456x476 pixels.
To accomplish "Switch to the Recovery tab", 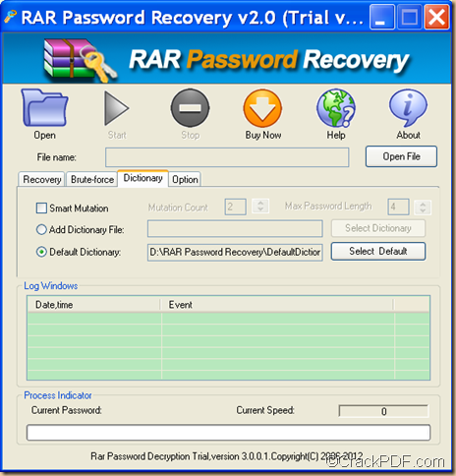I will coord(42,179).
